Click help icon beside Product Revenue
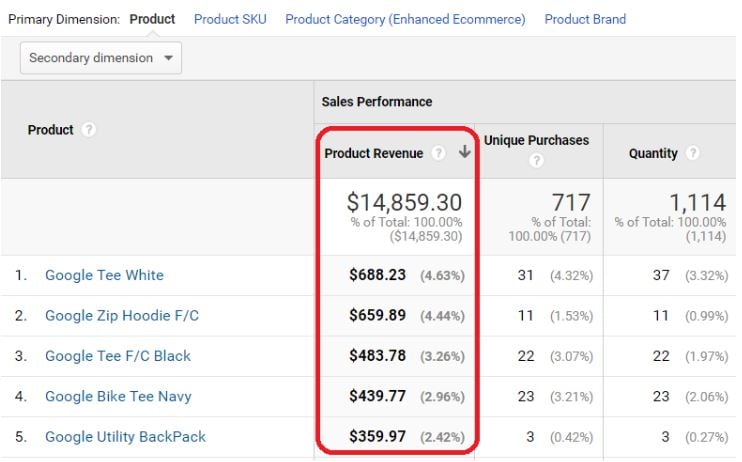 point(438,153)
